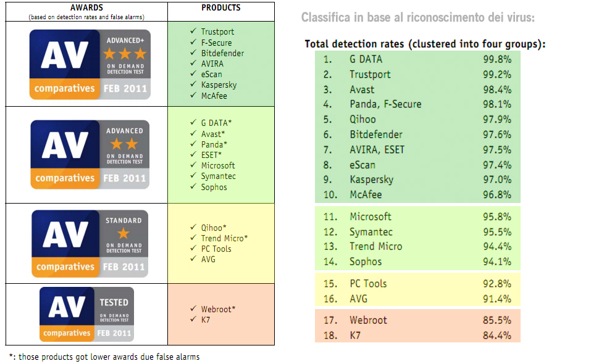Click the checkmark next to Kaspersky
Screen dimensions: 591x364
(194, 85)
